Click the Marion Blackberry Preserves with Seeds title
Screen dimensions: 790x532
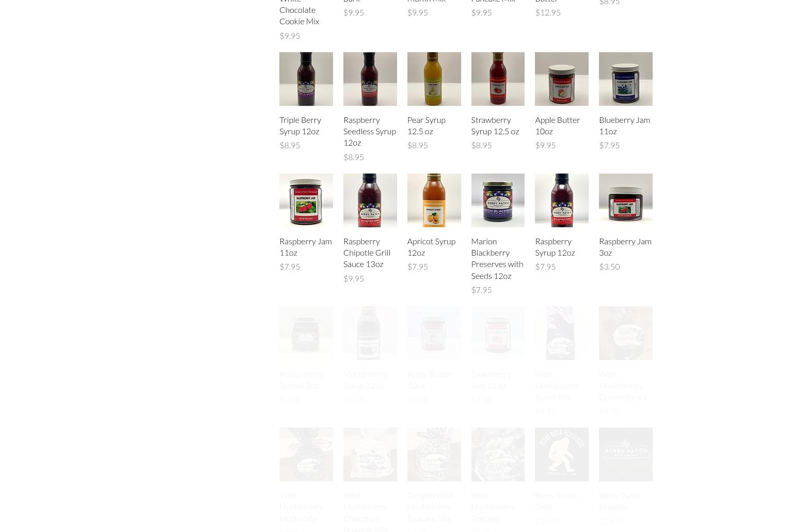click(497, 258)
